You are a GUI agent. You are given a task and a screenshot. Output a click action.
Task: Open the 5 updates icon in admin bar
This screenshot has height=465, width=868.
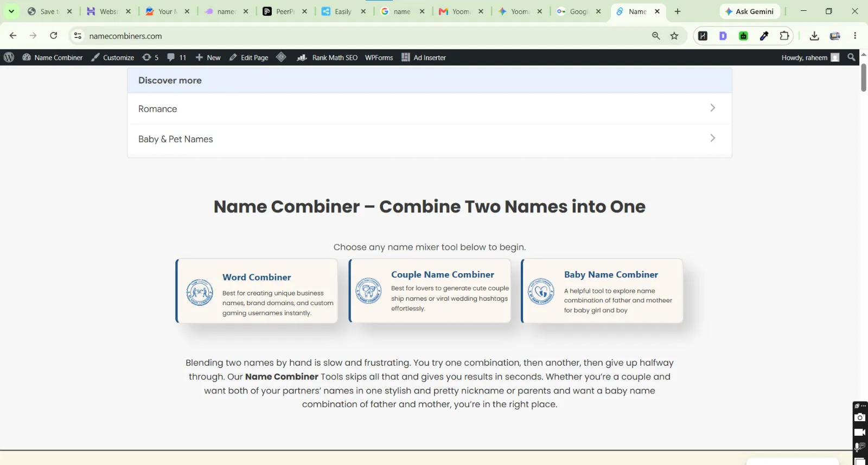coord(150,57)
